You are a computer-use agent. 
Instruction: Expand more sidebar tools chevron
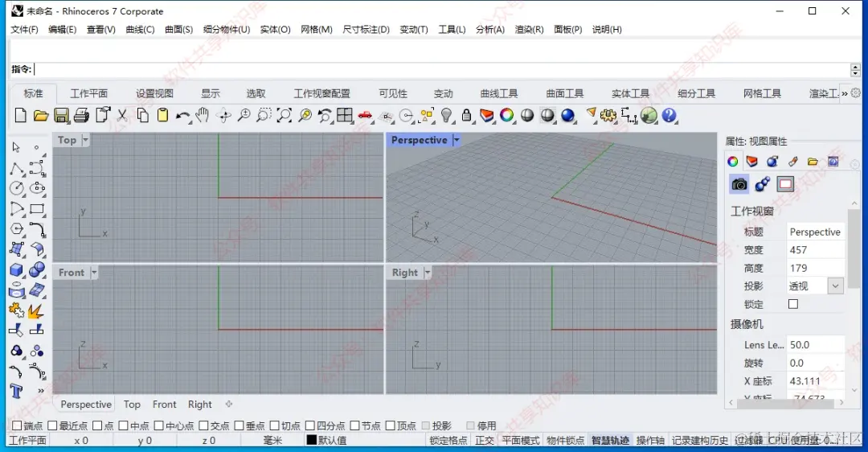coord(40,391)
